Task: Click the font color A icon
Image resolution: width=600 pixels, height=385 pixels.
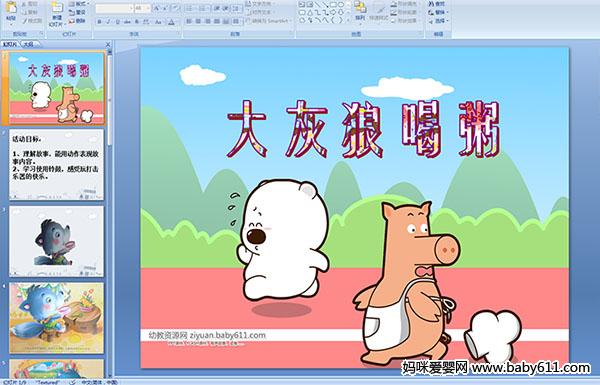Action: (x=172, y=22)
